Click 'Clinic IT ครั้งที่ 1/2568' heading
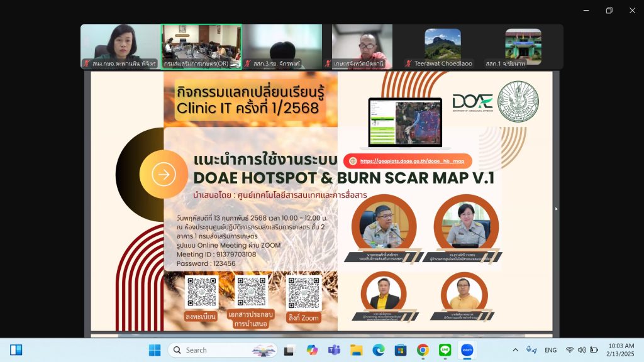Viewport: 644px width, 362px height. (248, 108)
